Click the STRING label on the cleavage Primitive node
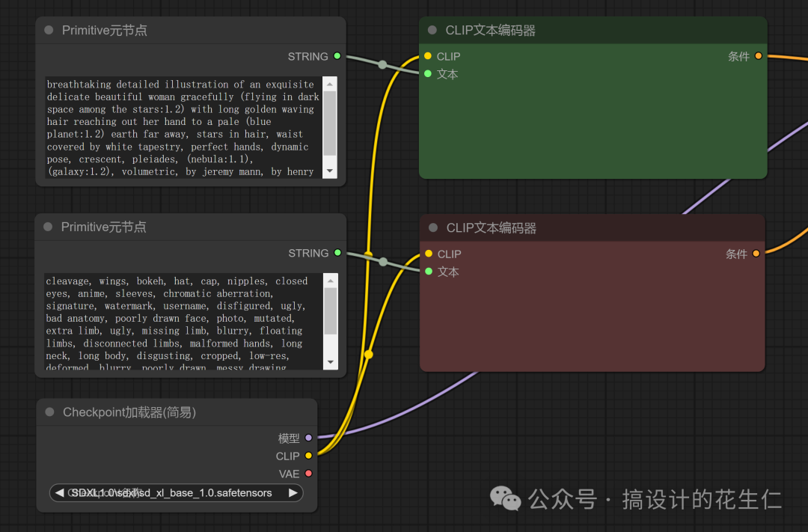The width and height of the screenshot is (808, 532). point(308,253)
